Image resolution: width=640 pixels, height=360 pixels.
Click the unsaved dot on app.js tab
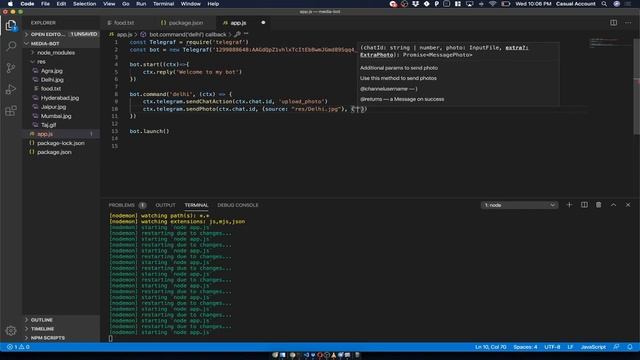[263, 22]
